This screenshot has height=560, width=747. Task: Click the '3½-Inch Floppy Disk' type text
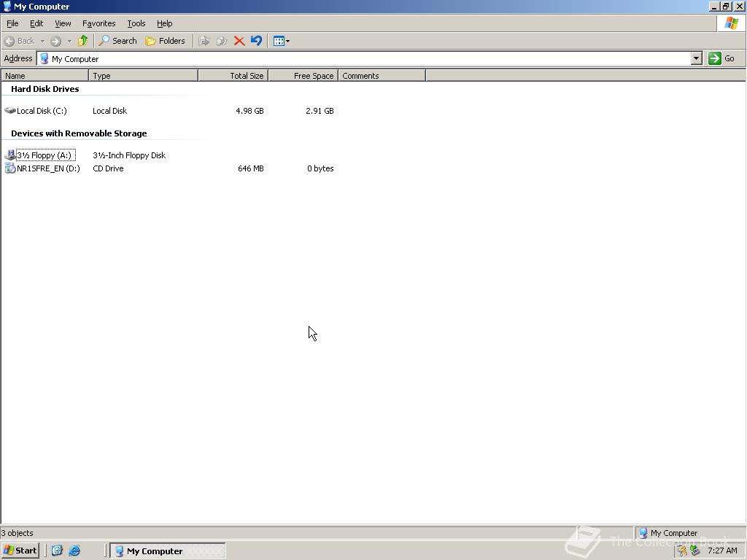tap(129, 155)
